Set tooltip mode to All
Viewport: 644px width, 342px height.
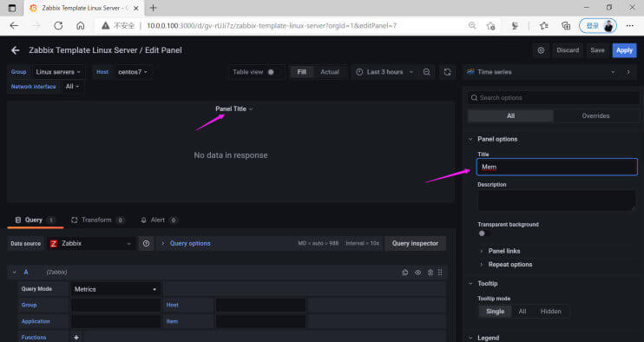(522, 312)
